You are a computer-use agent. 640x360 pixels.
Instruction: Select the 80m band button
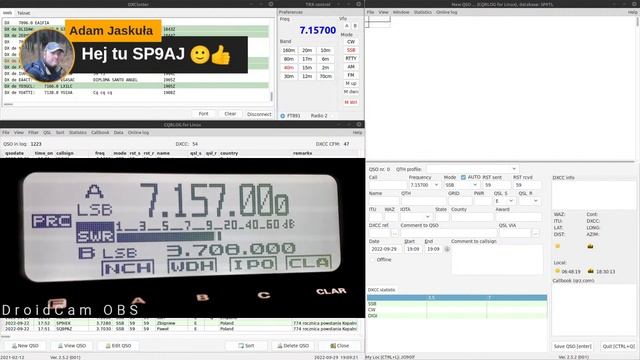[289, 59]
